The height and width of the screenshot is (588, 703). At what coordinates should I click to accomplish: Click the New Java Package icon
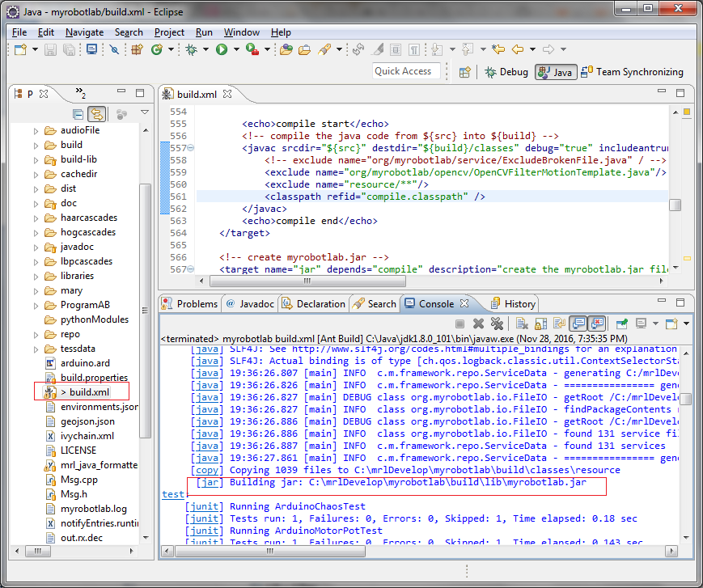137,49
